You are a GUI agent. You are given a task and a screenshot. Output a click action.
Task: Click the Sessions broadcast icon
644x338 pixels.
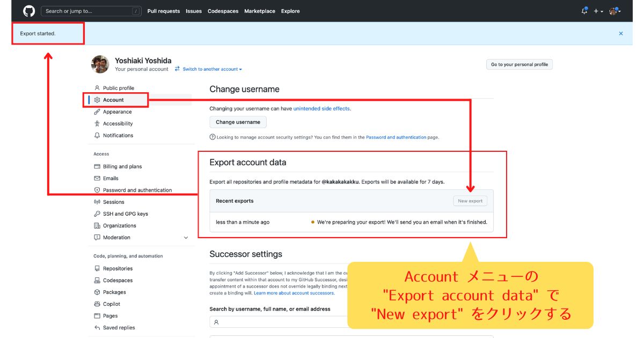tap(97, 202)
